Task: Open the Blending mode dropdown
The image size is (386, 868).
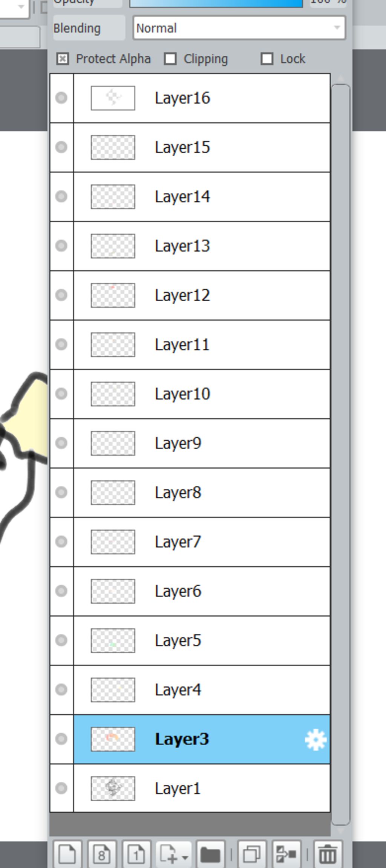Action: [239, 28]
